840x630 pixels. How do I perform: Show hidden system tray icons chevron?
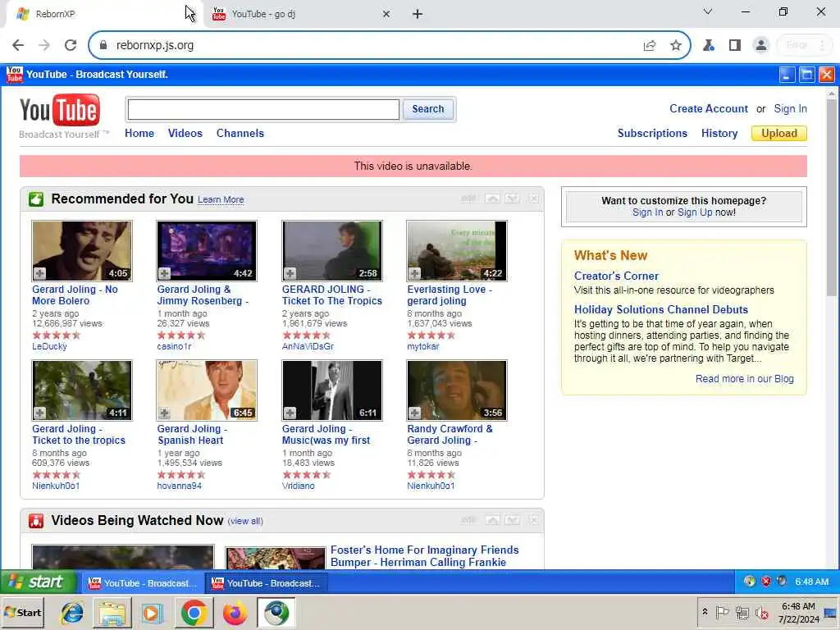tap(705, 611)
